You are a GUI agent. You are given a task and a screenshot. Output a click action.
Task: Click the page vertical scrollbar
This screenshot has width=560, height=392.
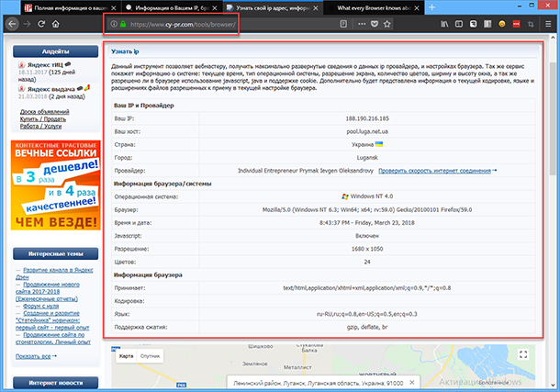point(553,118)
